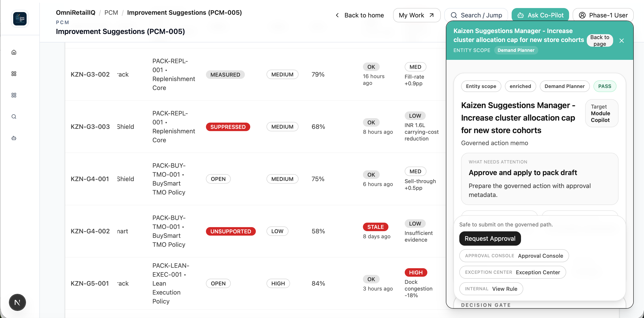This screenshot has height=318, width=644.
Task: Open the Phase-1 User menu
Action: (x=603, y=15)
